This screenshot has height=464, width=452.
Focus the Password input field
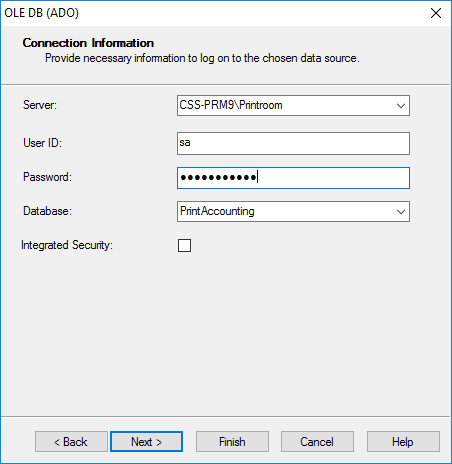(x=293, y=178)
